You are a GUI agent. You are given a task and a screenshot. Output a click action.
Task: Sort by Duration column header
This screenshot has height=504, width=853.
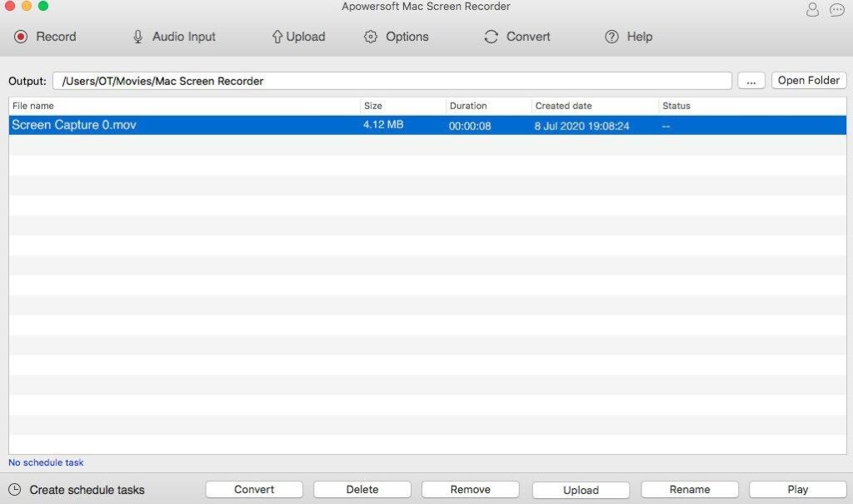tap(488, 106)
